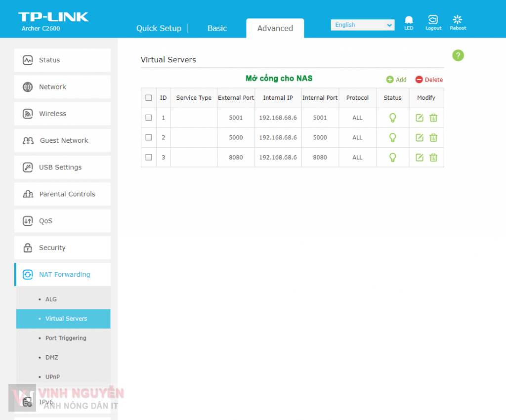Screen dimensions: 506x420
Task: Open the English language dropdown
Action: click(x=362, y=25)
